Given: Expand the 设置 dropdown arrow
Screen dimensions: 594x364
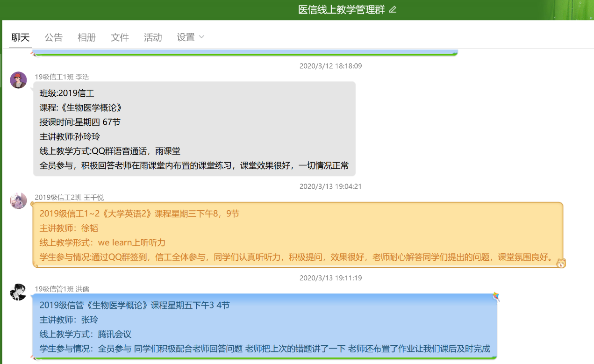Looking at the screenshot, I should 202,37.
